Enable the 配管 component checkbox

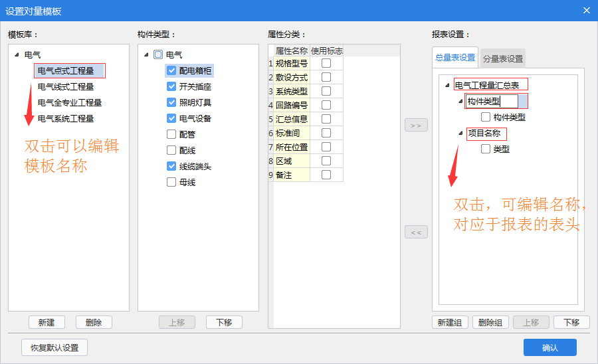pyautogui.click(x=171, y=134)
